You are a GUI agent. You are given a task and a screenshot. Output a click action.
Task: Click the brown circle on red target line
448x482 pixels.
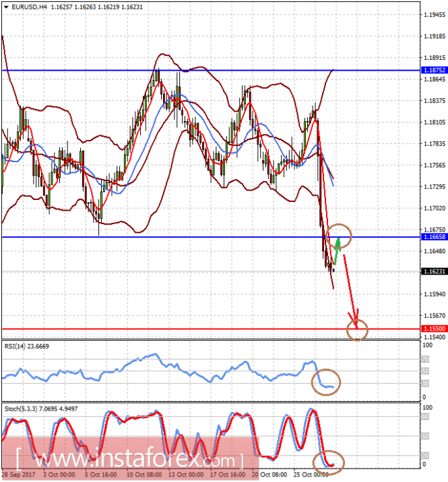[x=357, y=330]
